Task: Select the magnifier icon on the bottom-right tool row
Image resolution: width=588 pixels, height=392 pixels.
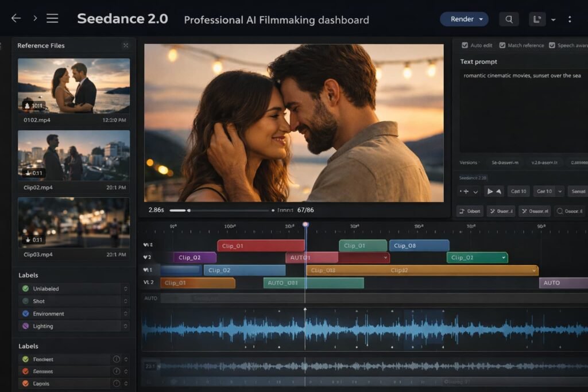Action: pyautogui.click(x=560, y=211)
